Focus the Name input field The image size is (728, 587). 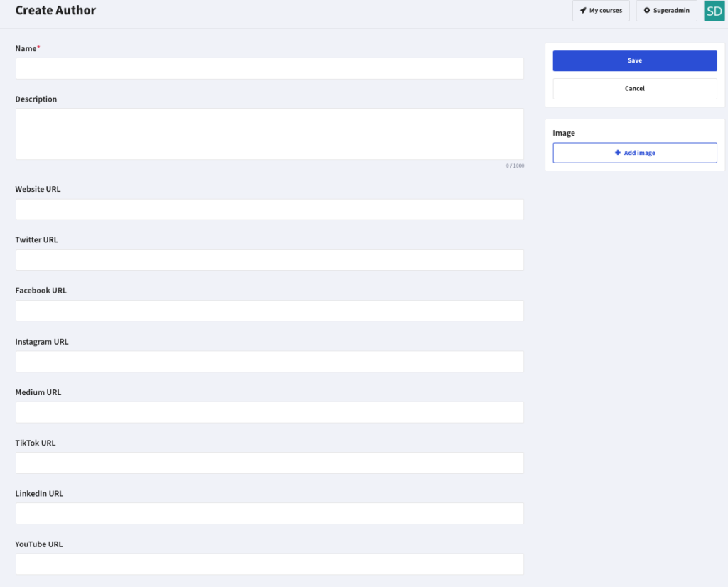coord(269,68)
